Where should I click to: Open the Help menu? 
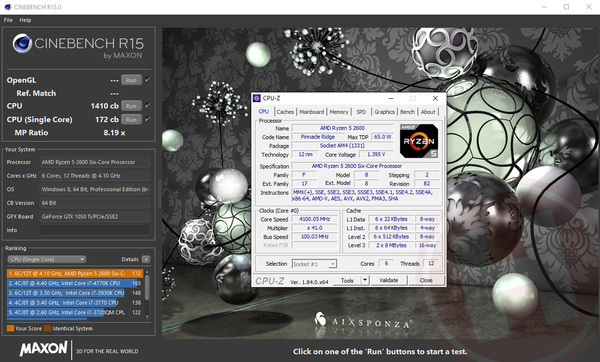[25, 20]
